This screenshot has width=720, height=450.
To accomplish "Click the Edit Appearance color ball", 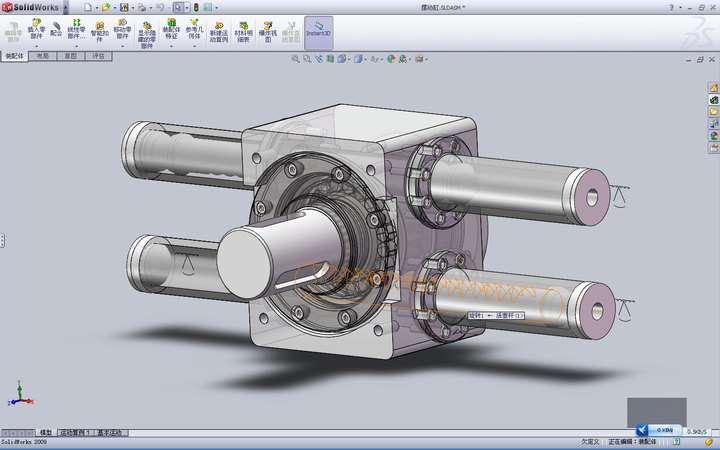I will [x=391, y=59].
